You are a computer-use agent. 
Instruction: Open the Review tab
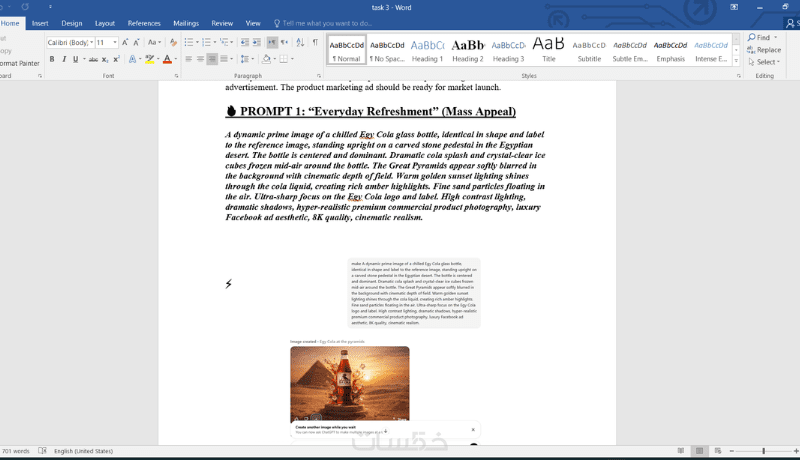click(x=222, y=23)
